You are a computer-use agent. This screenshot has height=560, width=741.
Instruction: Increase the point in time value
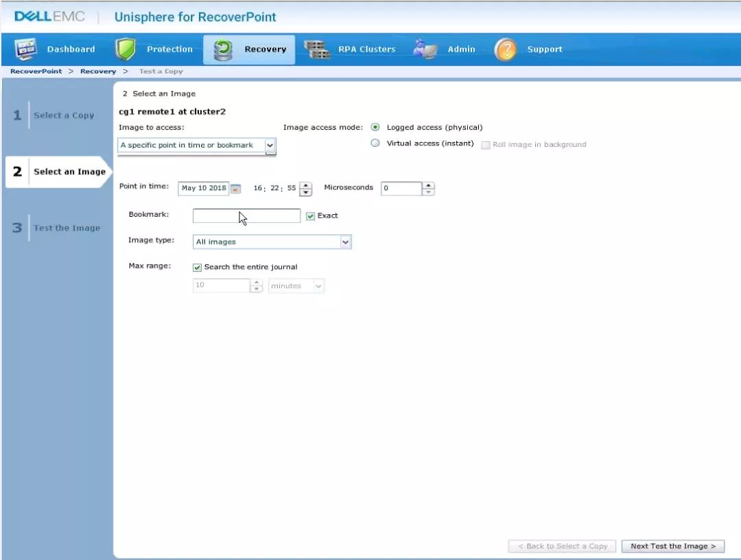click(x=306, y=185)
